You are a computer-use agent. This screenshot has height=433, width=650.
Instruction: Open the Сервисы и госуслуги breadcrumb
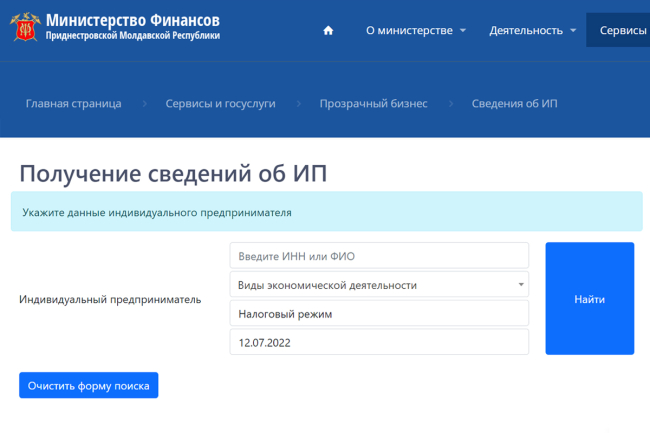(x=220, y=103)
